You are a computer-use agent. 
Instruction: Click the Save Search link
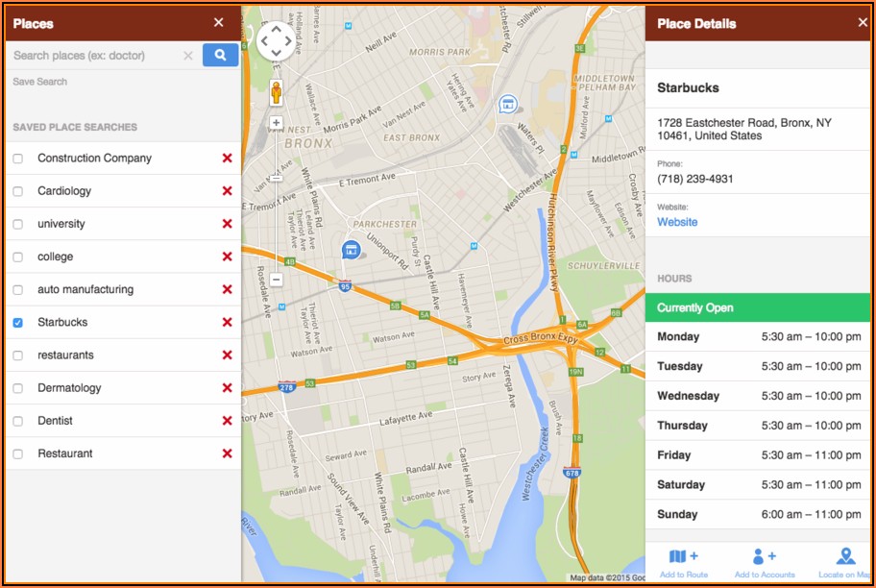pyautogui.click(x=40, y=82)
